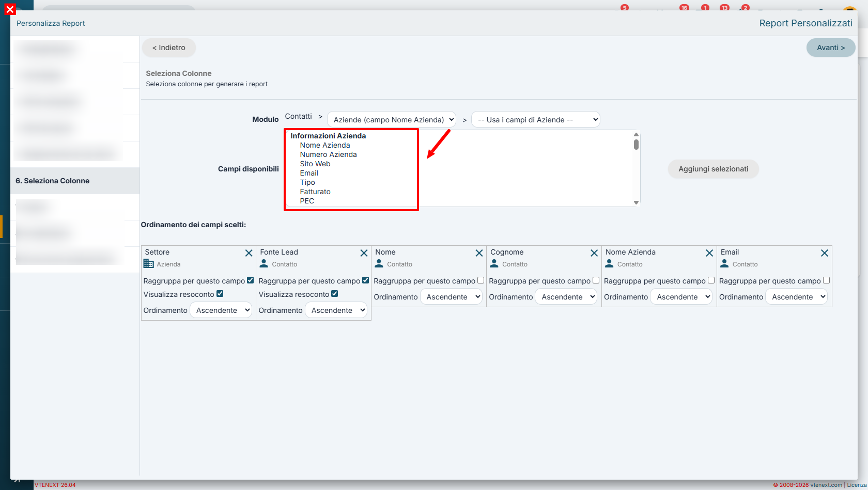Go back with the Indietro button

click(x=169, y=48)
